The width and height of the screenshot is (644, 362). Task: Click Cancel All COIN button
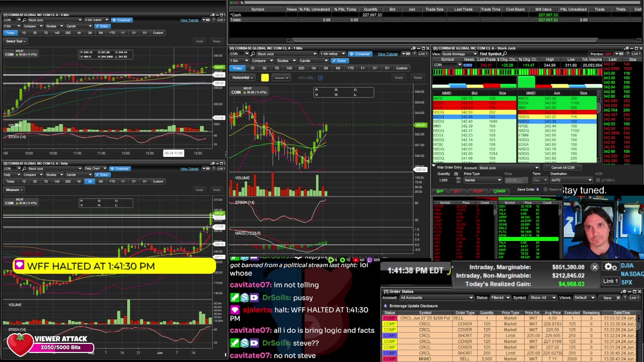[562, 167]
